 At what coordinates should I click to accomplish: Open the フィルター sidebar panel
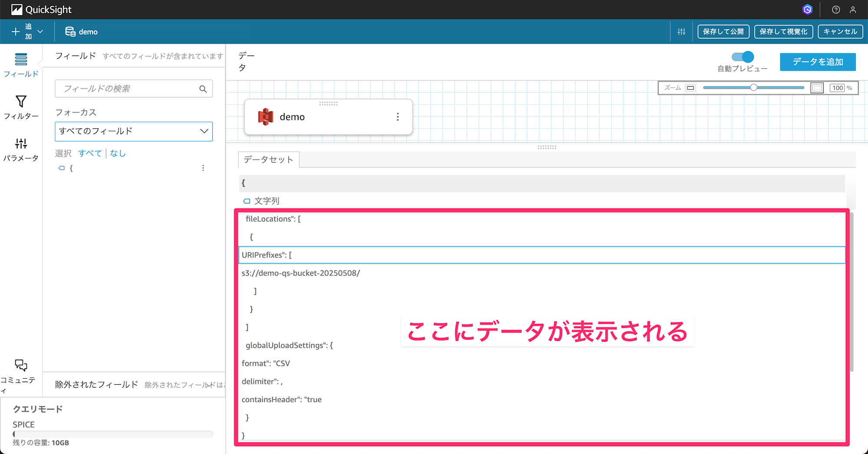pyautogui.click(x=21, y=107)
